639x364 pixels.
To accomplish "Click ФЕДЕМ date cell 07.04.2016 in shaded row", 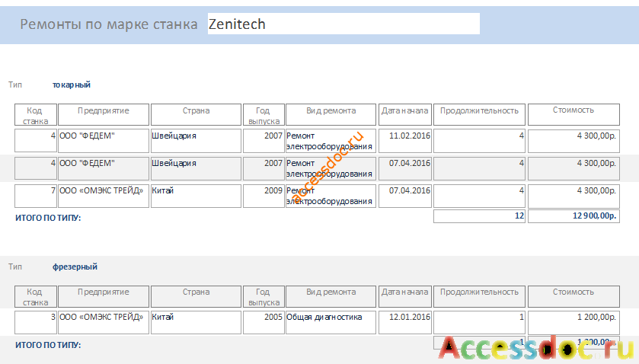I will click(x=405, y=168).
